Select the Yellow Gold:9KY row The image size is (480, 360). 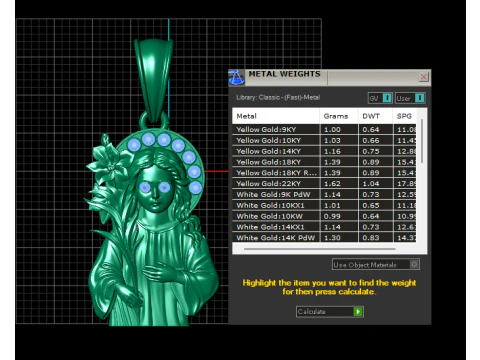pos(324,129)
